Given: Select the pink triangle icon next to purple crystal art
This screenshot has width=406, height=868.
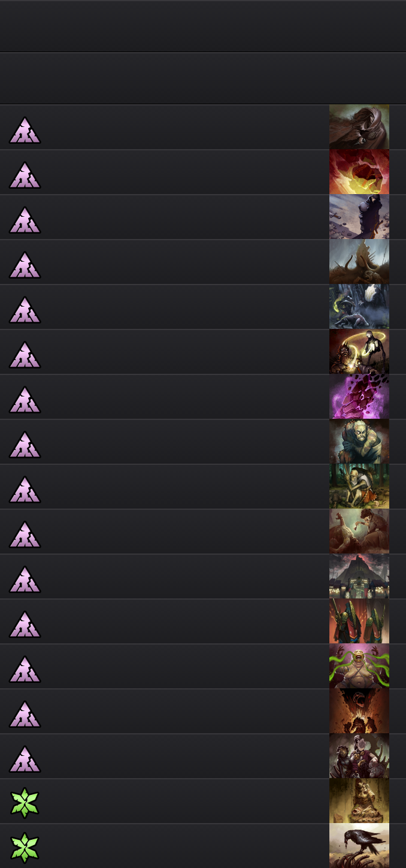Looking at the screenshot, I should click(x=25, y=400).
